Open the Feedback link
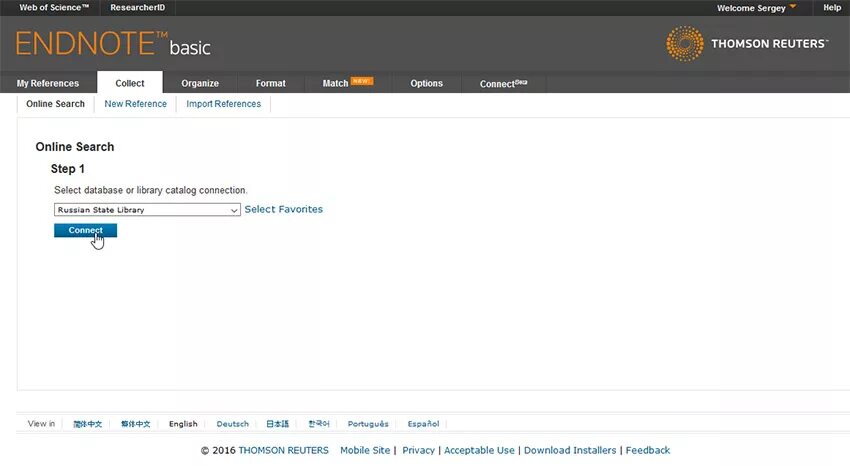This screenshot has height=466, width=850. [648, 450]
